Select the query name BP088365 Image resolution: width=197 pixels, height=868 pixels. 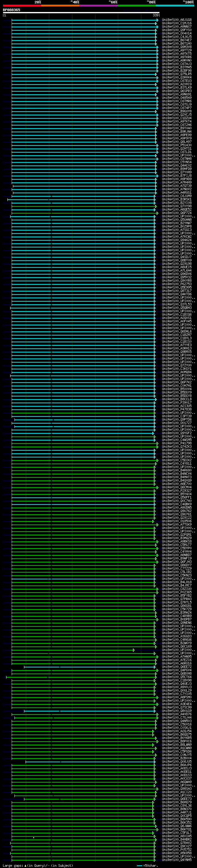11,10
